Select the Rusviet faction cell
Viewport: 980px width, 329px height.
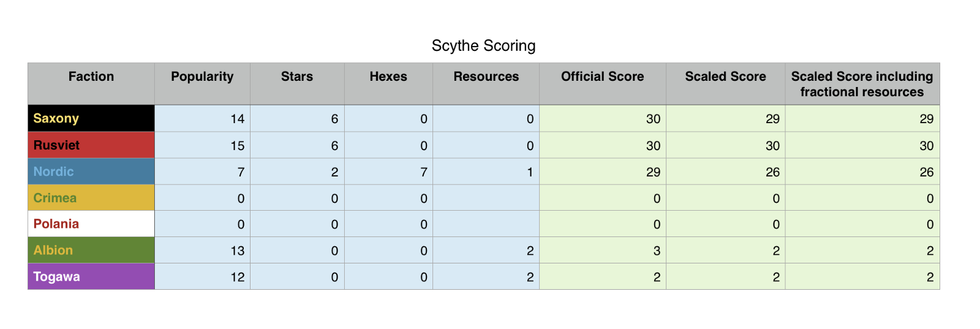91,145
